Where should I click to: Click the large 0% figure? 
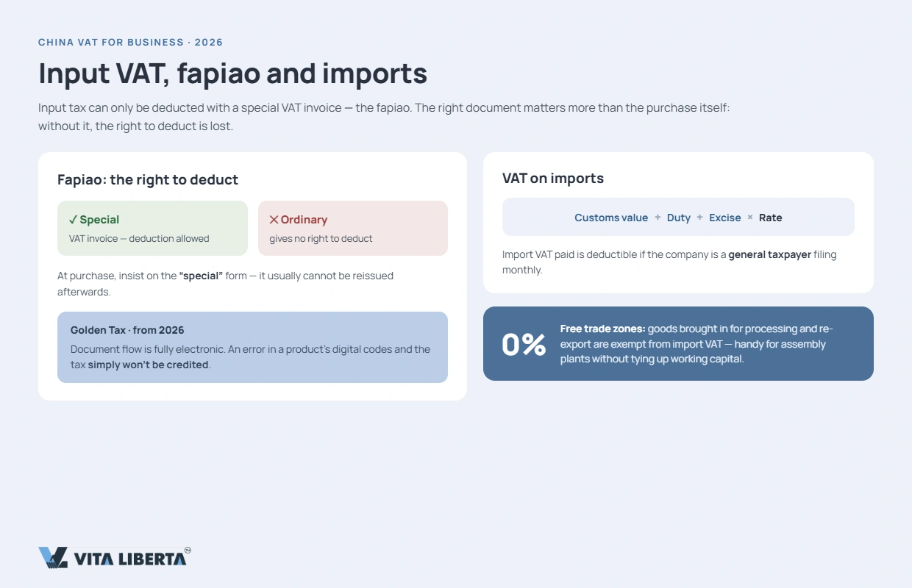click(524, 344)
